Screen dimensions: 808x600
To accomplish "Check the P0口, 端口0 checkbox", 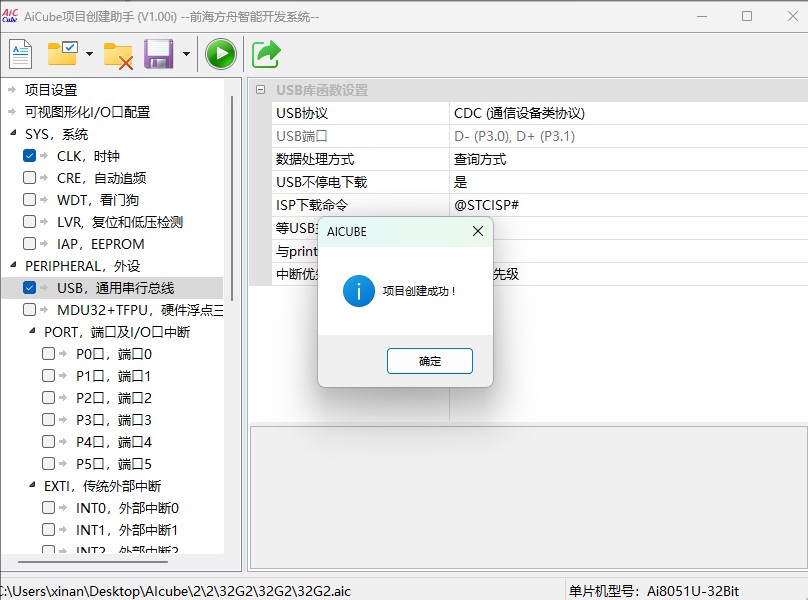I will pos(48,354).
